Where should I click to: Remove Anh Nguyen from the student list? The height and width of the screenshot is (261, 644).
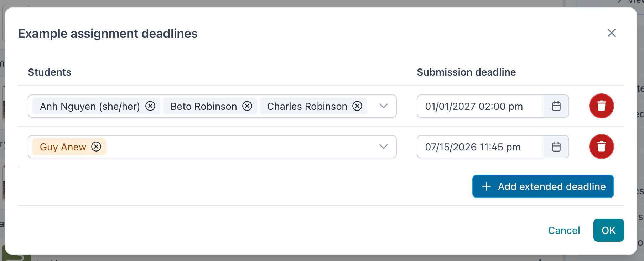click(x=150, y=106)
